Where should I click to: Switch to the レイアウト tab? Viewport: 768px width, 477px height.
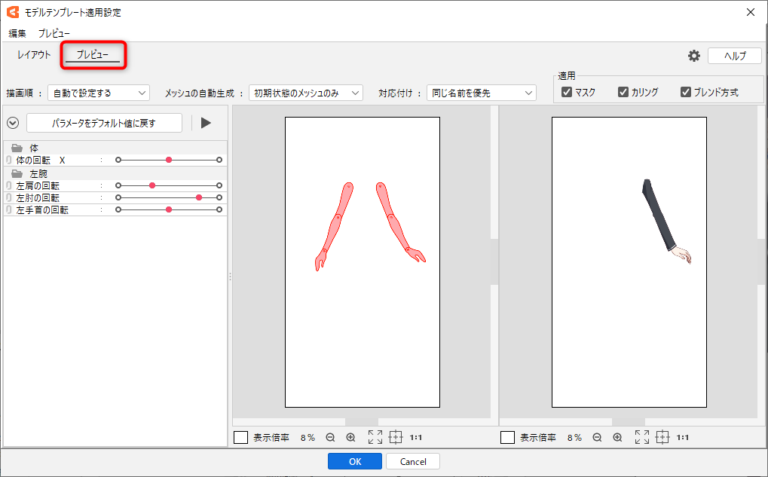coord(34,55)
